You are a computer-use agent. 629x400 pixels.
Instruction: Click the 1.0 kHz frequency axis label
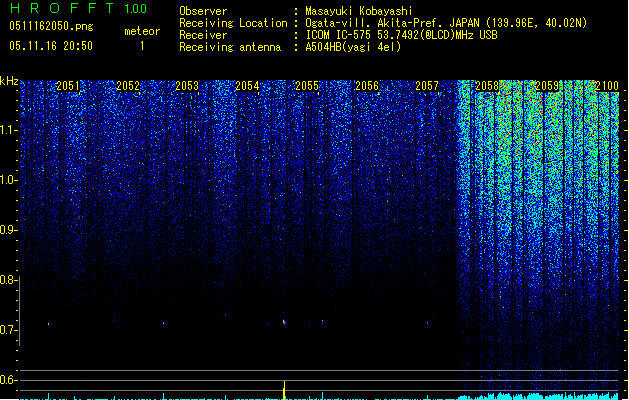coord(8,180)
